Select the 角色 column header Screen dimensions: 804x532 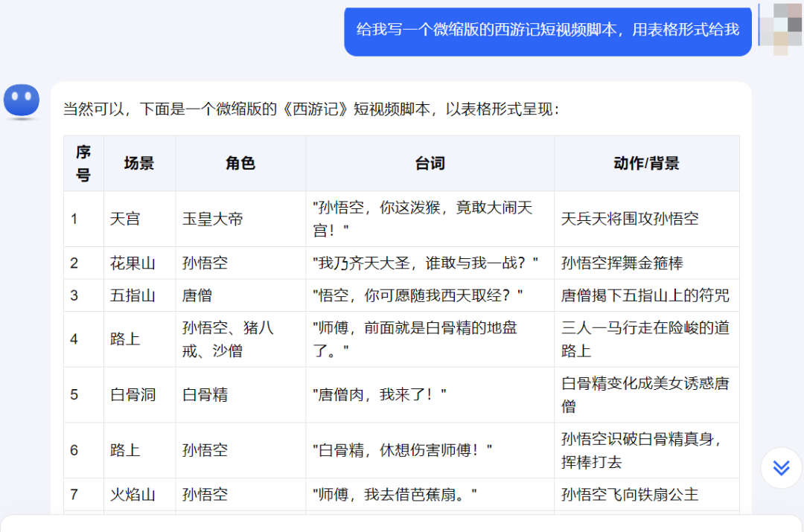[240, 164]
